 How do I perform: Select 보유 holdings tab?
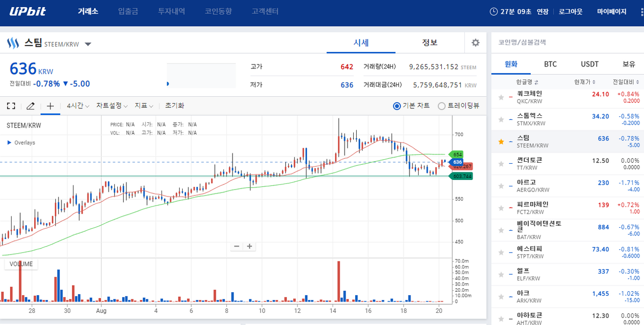pos(629,64)
